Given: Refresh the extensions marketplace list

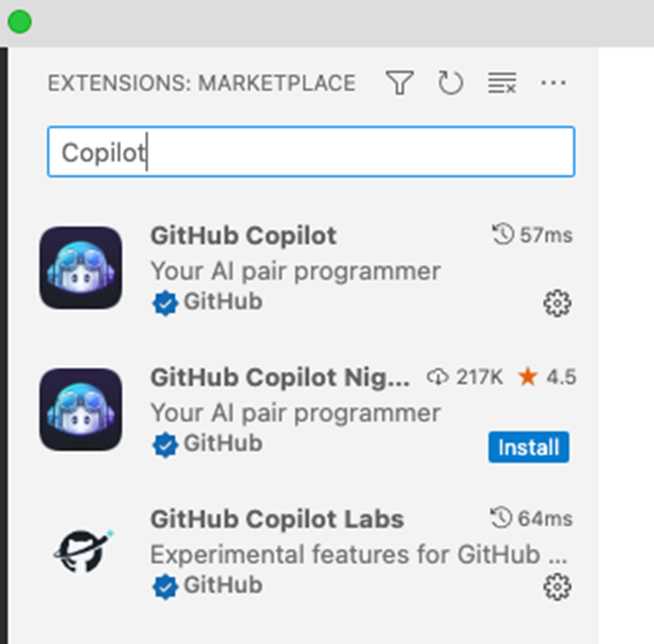Looking at the screenshot, I should 451,83.
